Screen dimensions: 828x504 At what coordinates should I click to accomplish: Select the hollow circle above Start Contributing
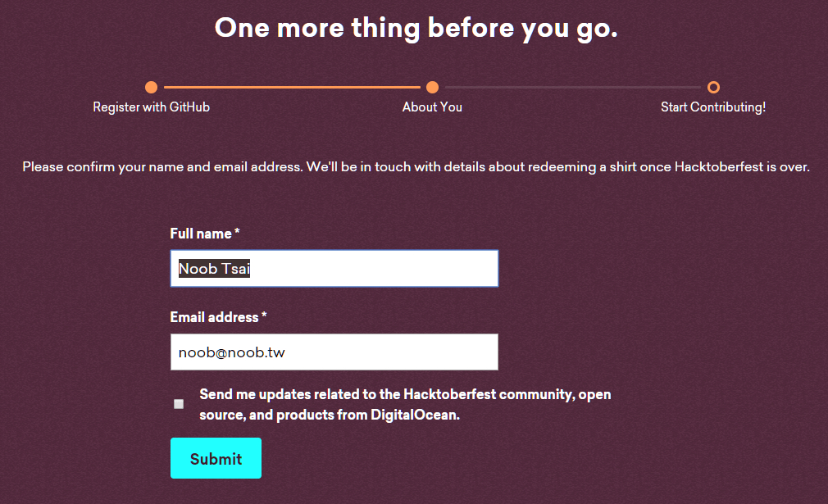click(x=712, y=86)
